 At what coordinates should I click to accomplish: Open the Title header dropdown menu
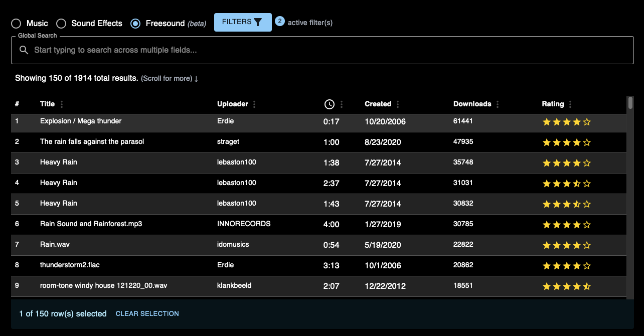[62, 104]
